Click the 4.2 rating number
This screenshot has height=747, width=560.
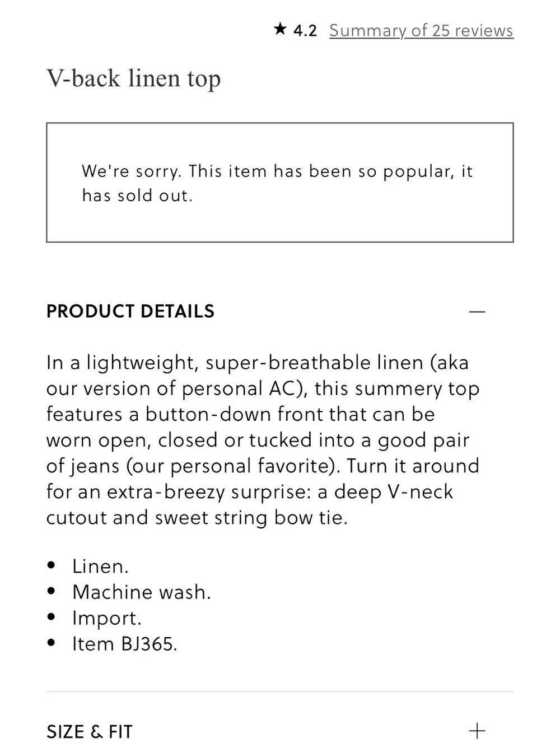[x=305, y=30]
